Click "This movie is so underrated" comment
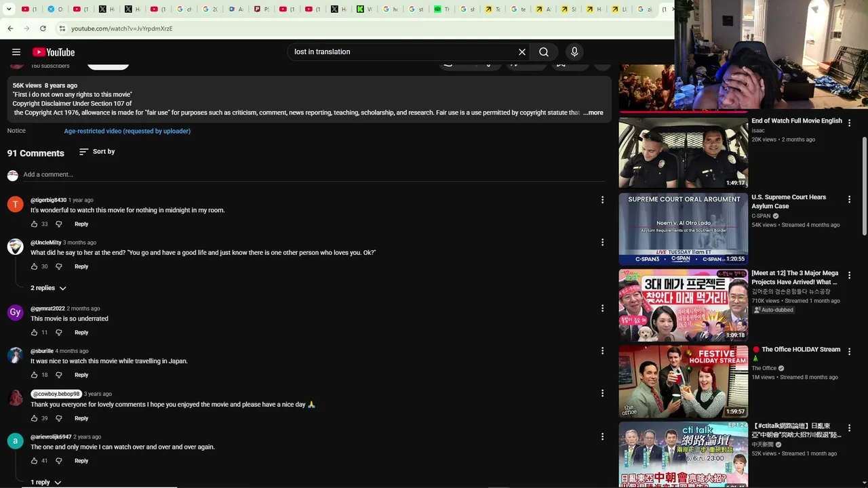The height and width of the screenshot is (488, 868). (69, 319)
